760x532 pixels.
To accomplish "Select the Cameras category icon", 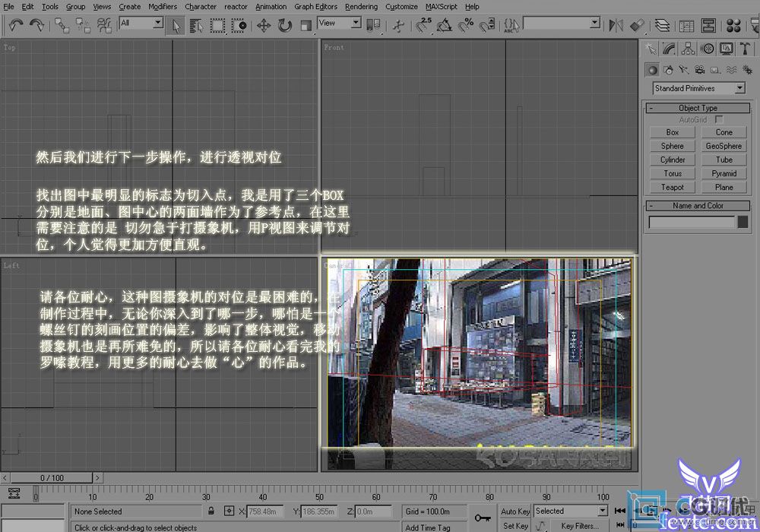I will (x=700, y=70).
